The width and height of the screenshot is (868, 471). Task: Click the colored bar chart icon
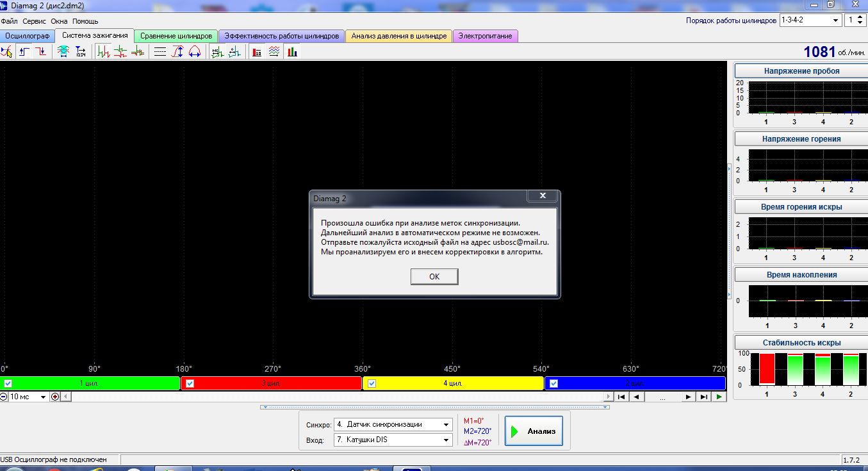coord(292,52)
